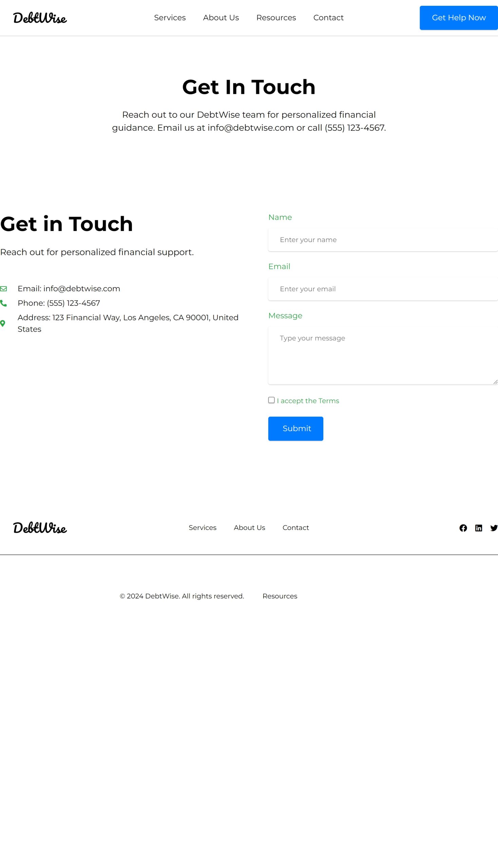This screenshot has height=868, width=498.
Task: Open Contact link in the footer
Action: 295,528
